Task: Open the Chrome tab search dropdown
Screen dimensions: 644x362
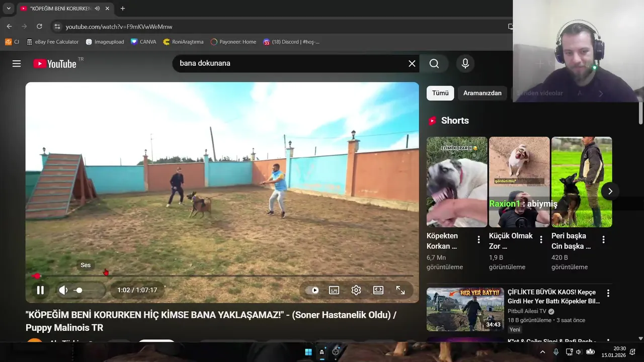Action: point(8,9)
